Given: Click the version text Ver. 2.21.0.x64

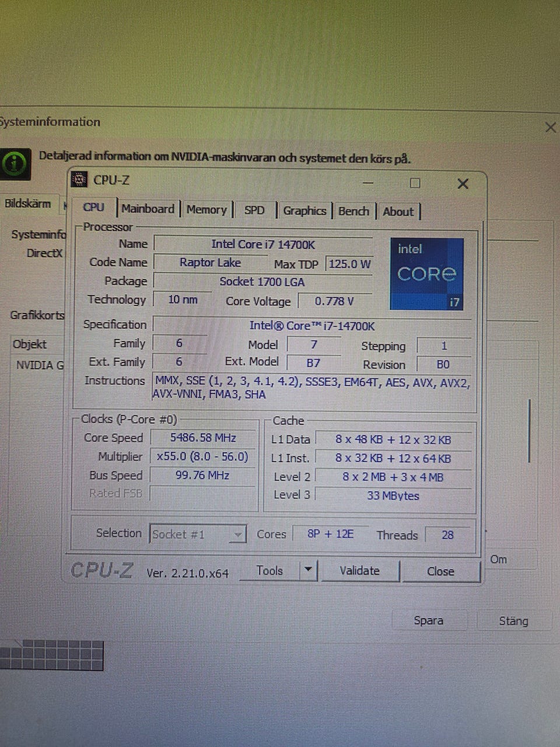Looking at the screenshot, I should pyautogui.click(x=187, y=573).
